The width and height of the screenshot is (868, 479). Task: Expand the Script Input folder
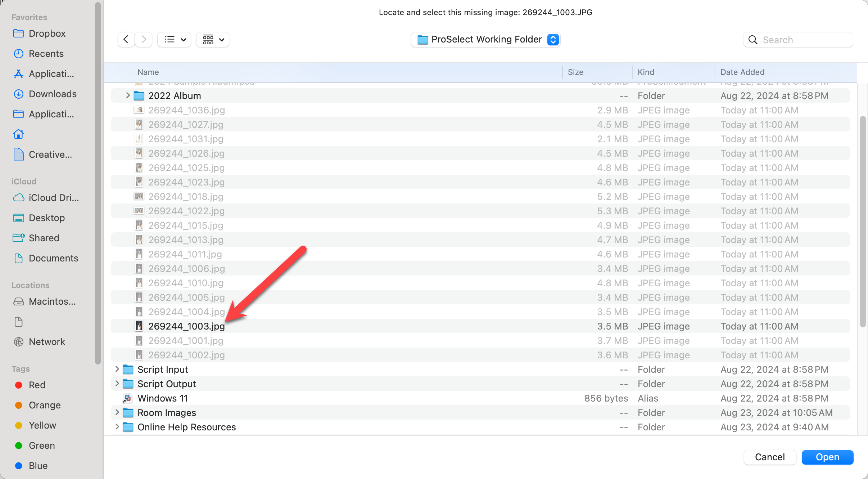(117, 369)
